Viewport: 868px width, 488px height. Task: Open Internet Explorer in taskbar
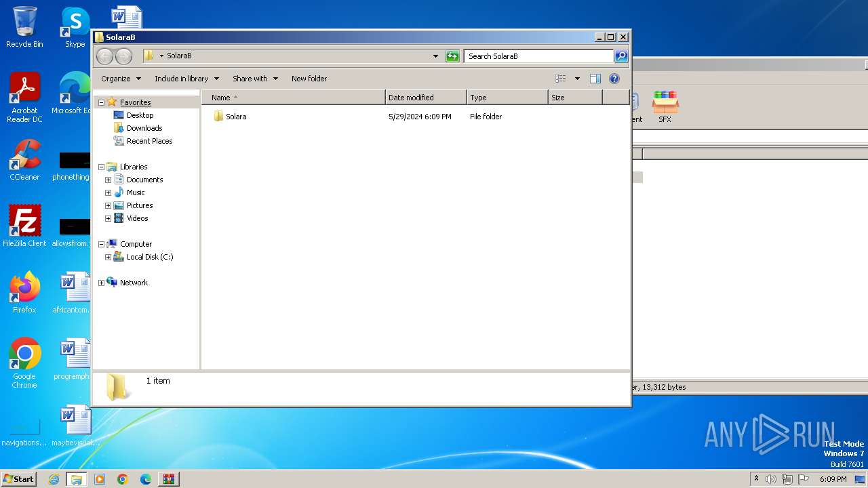click(54, 479)
